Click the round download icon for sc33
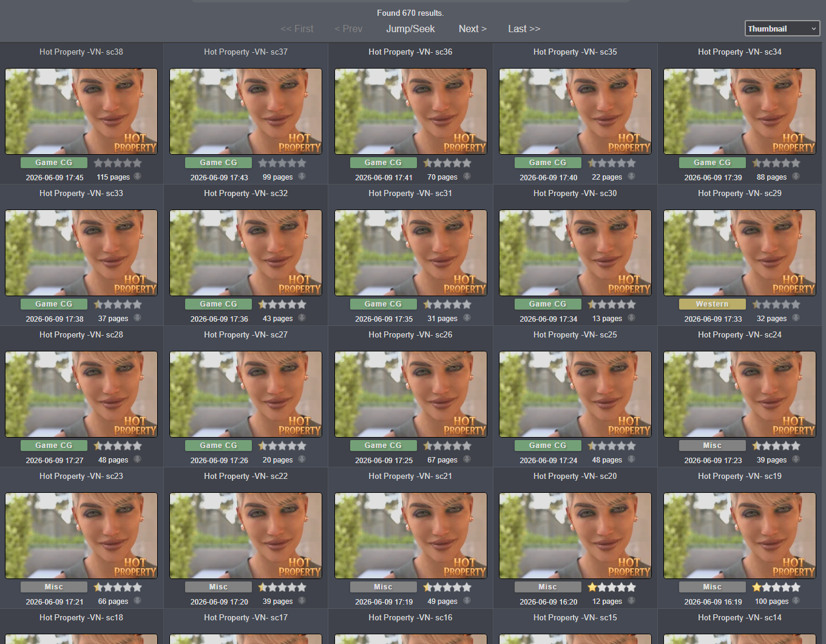Screen dimensions: 826x644 138,318
